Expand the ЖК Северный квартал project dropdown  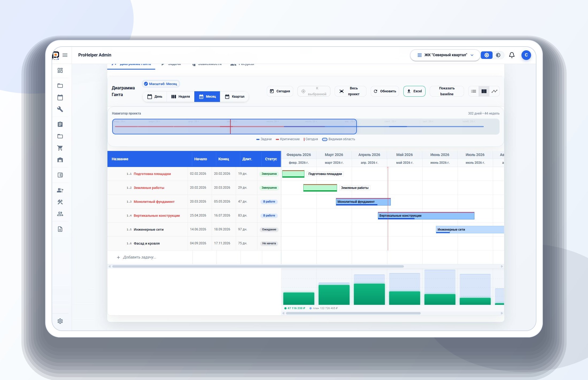(x=445, y=55)
